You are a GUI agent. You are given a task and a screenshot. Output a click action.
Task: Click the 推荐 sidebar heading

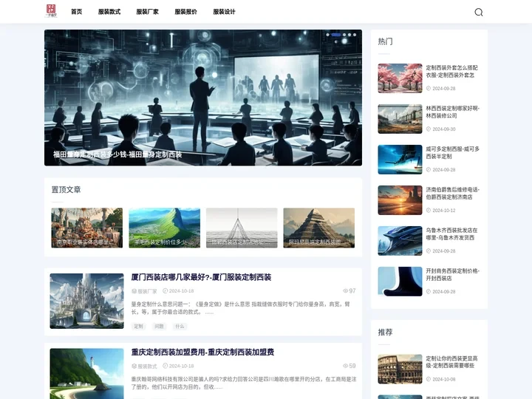tap(386, 332)
